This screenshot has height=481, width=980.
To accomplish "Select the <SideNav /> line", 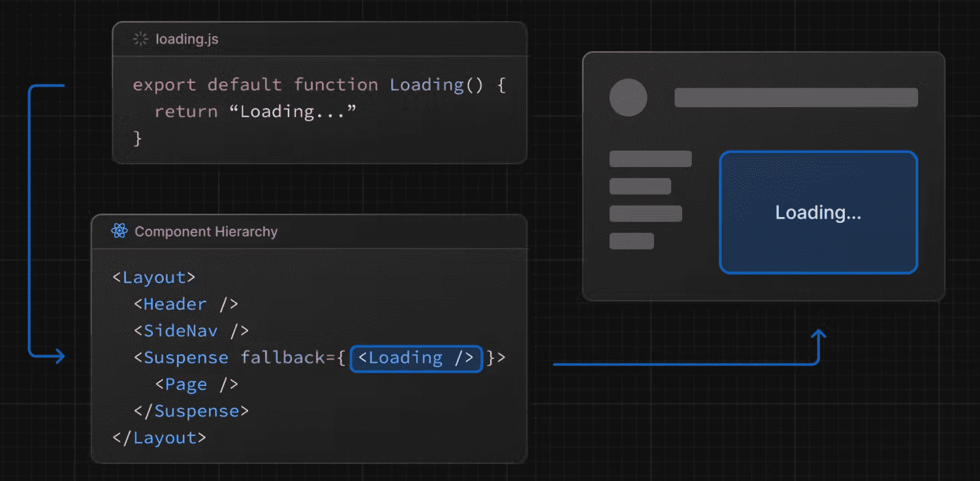I will (x=191, y=331).
